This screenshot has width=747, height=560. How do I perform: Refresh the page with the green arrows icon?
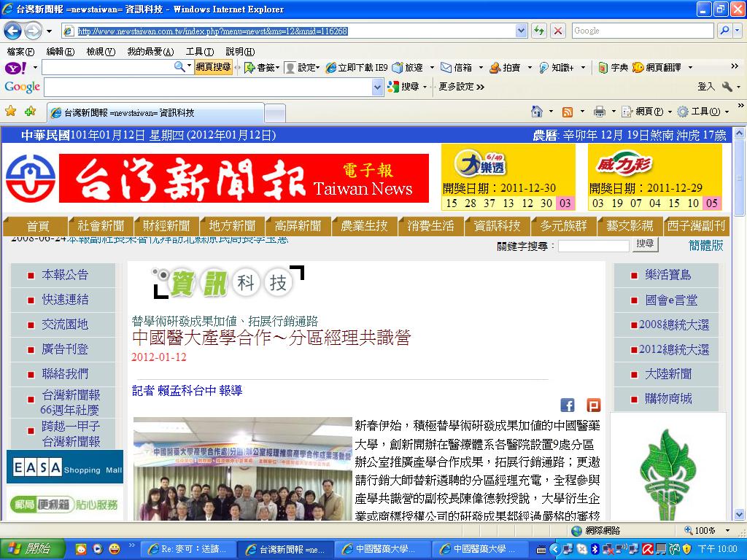click(539, 31)
